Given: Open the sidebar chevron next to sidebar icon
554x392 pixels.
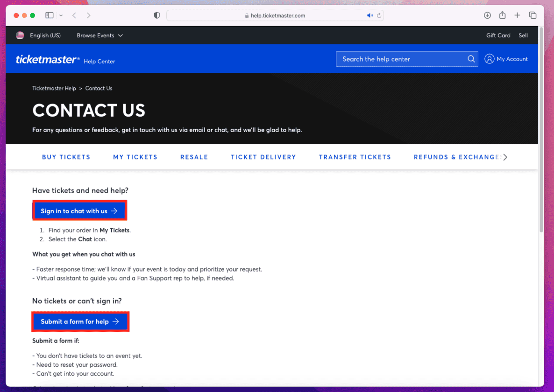Looking at the screenshot, I should (x=60, y=15).
